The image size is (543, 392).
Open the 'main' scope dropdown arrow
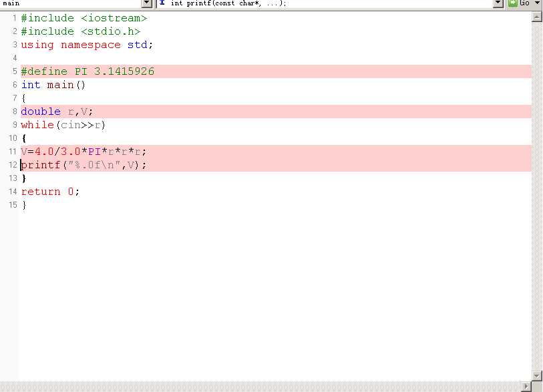(147, 3)
